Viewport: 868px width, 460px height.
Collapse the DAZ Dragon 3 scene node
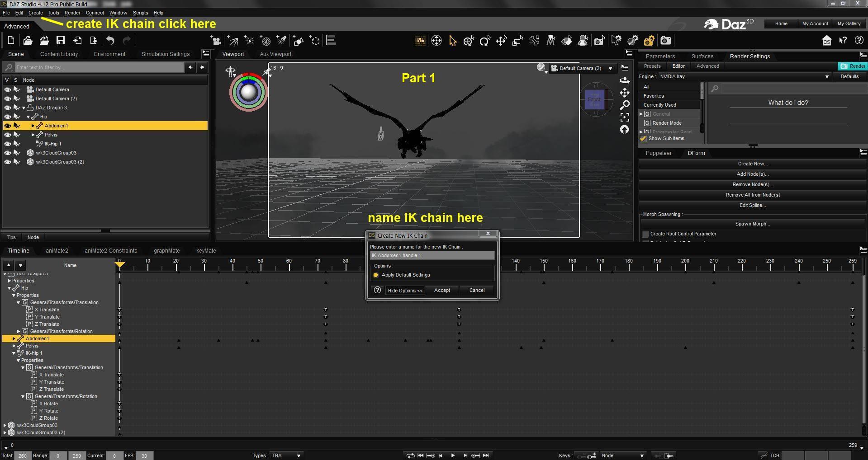click(x=24, y=108)
